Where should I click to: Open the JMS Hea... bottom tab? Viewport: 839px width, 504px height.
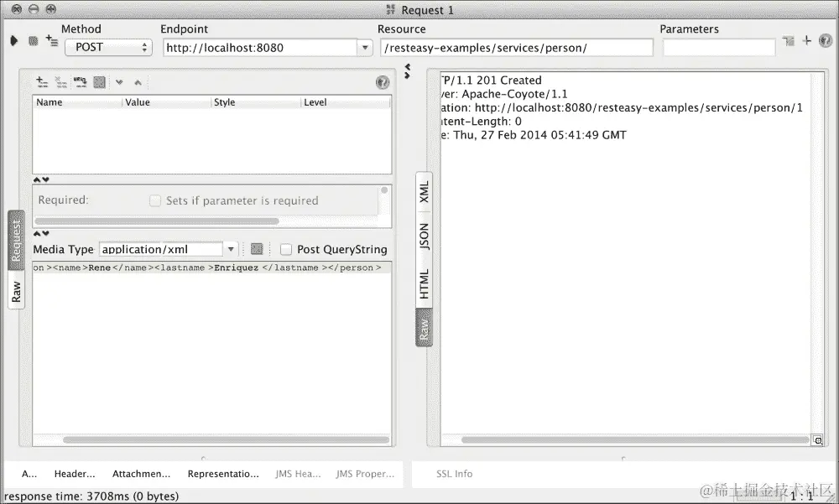pos(298,474)
